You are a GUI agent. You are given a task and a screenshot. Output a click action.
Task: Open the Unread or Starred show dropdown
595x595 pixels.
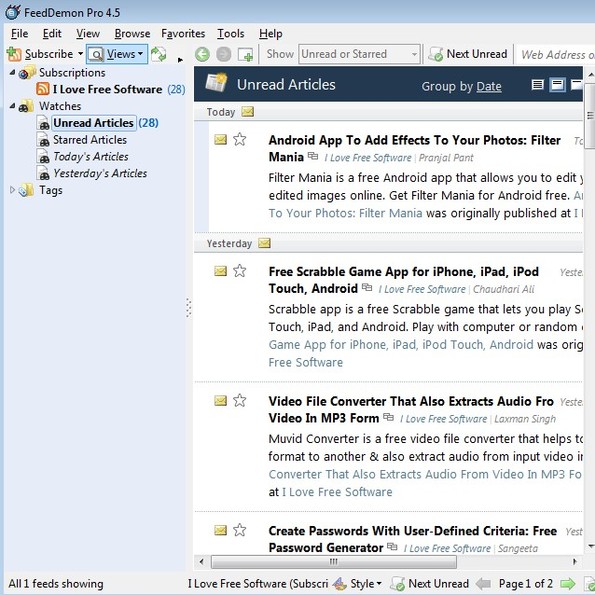[359, 54]
